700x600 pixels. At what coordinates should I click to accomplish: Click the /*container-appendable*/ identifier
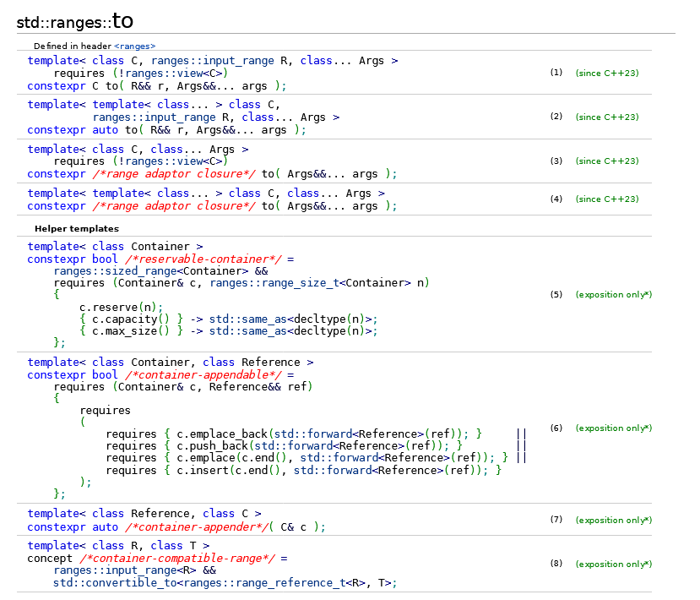pos(203,375)
